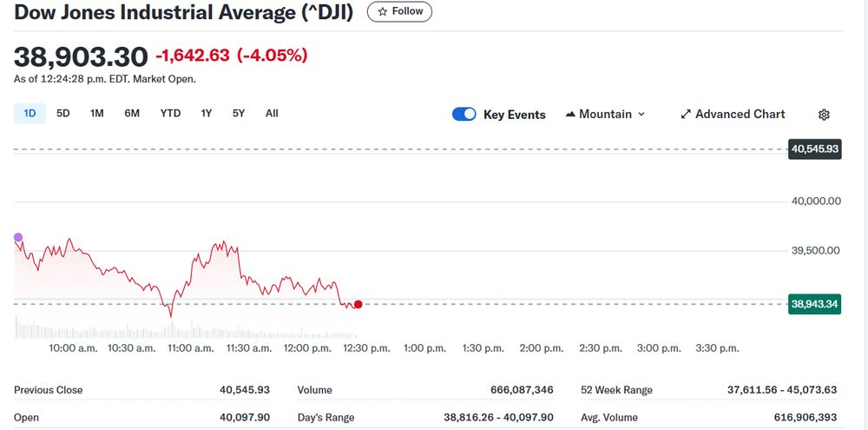868x430 pixels.
Task: Click the Volume value 666,087,346
Action: [x=522, y=390]
